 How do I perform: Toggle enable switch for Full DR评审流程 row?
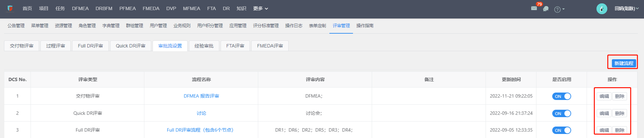561,130
